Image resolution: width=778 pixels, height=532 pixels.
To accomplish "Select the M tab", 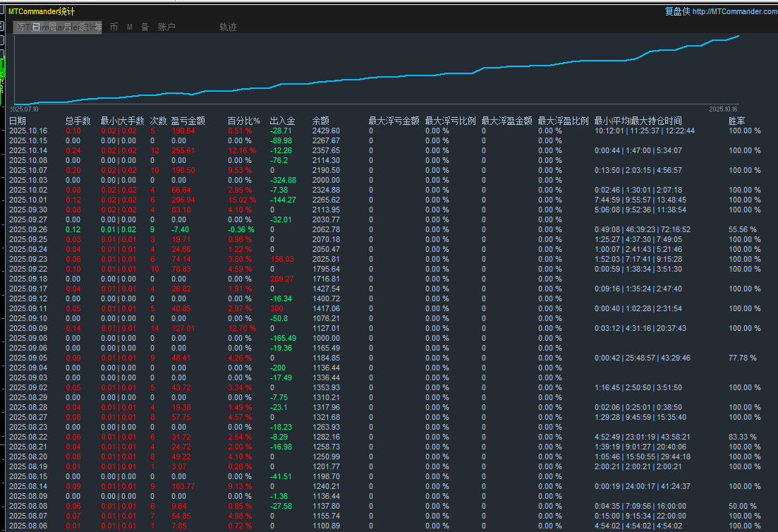I will coord(130,27).
